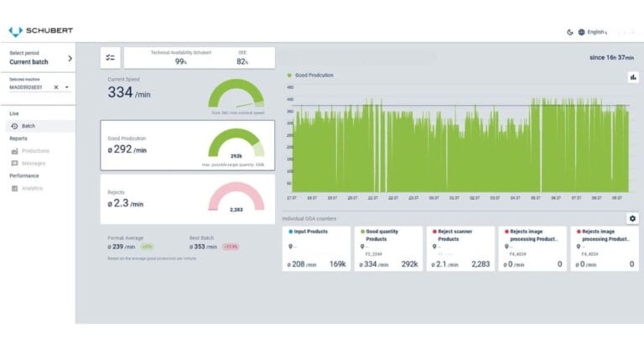Click the globe language icon
The height and width of the screenshot is (349, 644).
(581, 32)
